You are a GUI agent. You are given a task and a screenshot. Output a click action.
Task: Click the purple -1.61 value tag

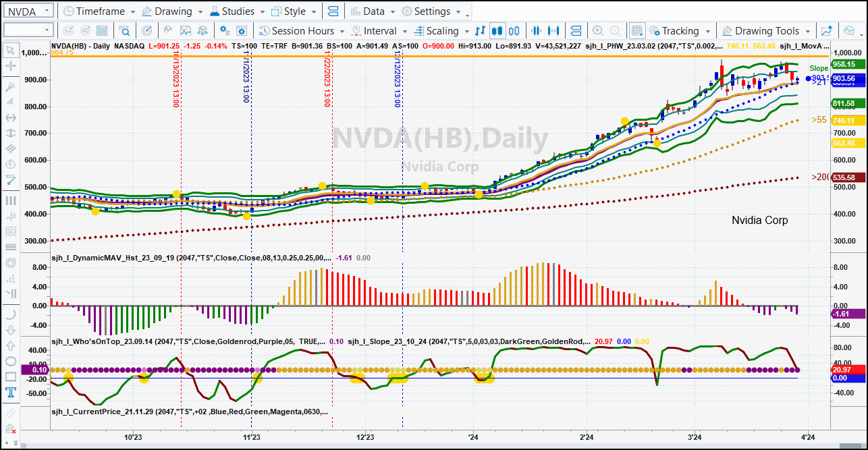point(848,314)
